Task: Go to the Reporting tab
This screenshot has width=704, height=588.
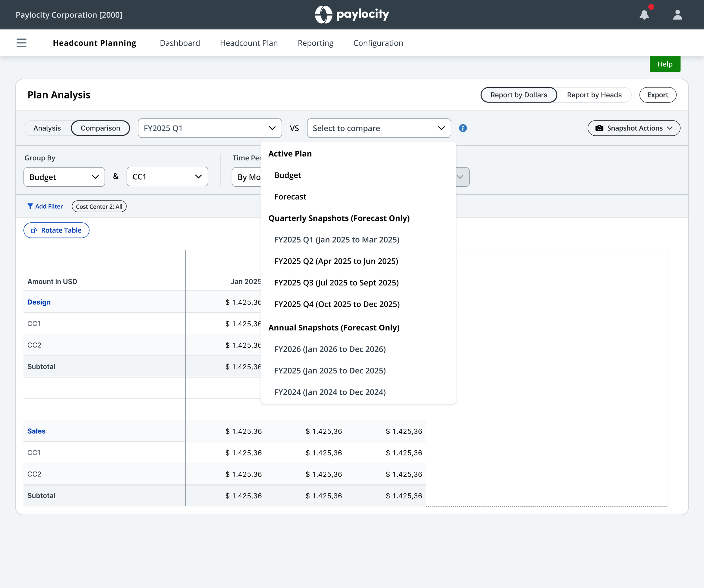Action: click(315, 43)
